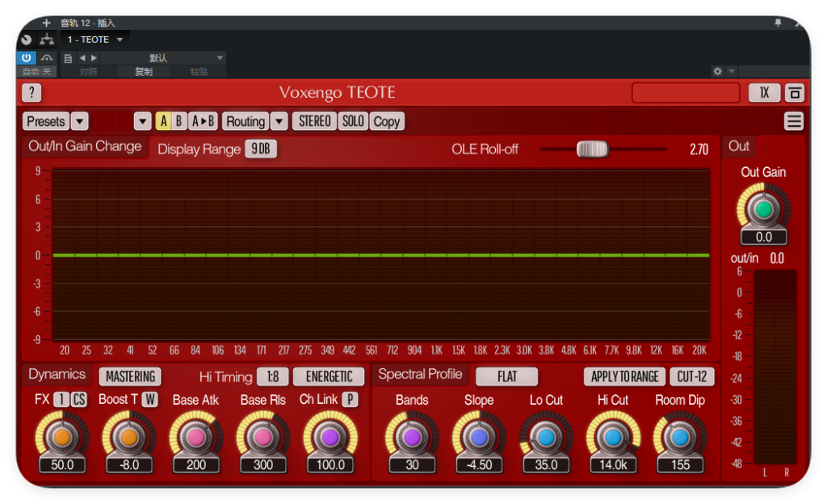Toggle the automation 自动: 关 button
Image resolution: width=827 pixels, height=504 pixels.
click(x=36, y=72)
